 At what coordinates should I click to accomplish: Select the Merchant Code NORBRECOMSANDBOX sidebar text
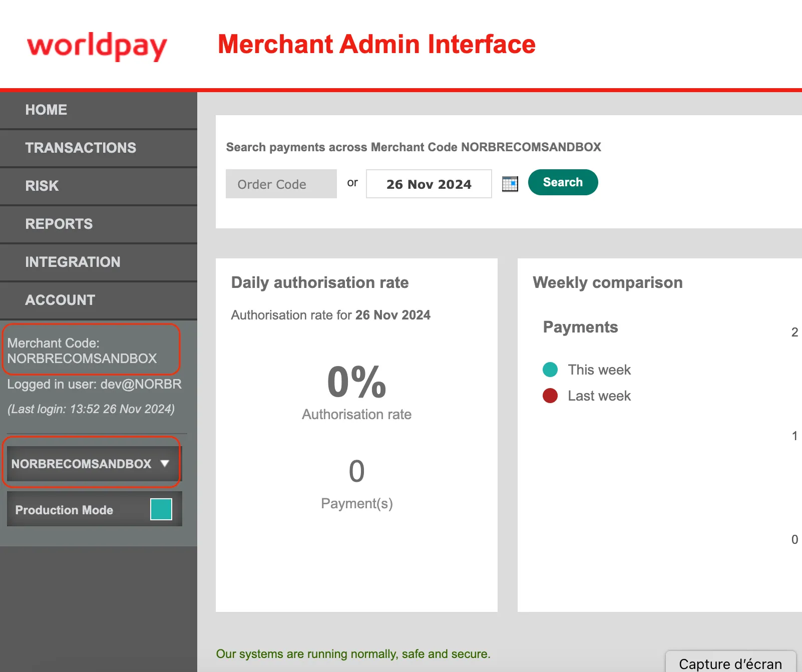82,351
